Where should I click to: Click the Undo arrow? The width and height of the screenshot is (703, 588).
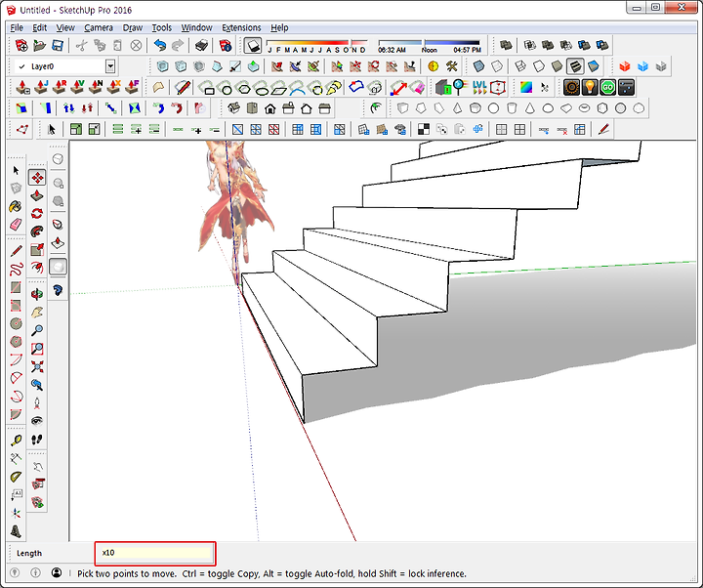[159, 45]
